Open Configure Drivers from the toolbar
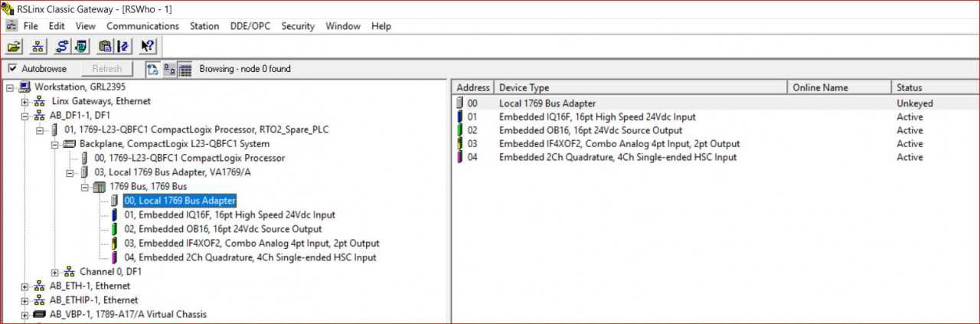This screenshot has width=980, height=324. coord(61,47)
